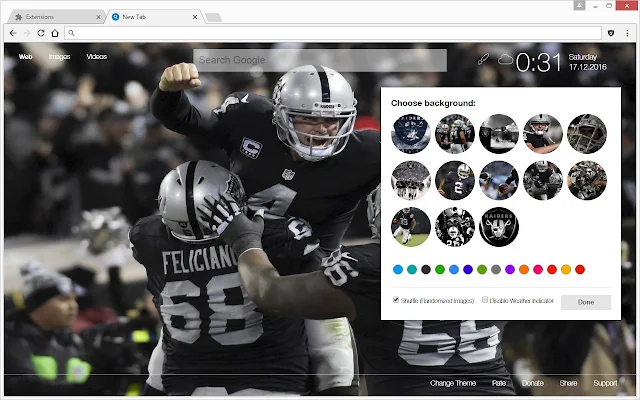
Task: Switch to the Extensions tab
Action: click(55, 17)
